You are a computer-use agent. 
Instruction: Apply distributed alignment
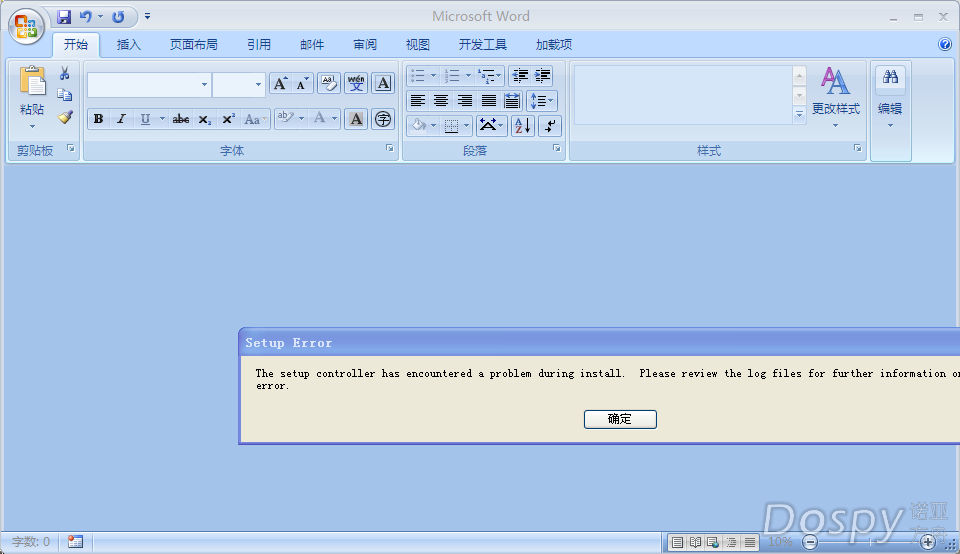[512, 100]
